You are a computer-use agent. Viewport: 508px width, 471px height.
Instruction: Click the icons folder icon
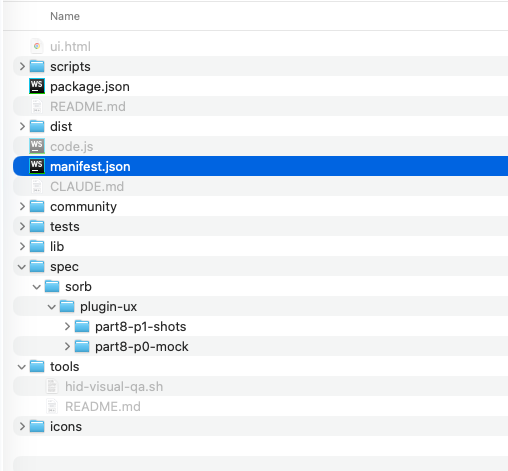pos(37,426)
